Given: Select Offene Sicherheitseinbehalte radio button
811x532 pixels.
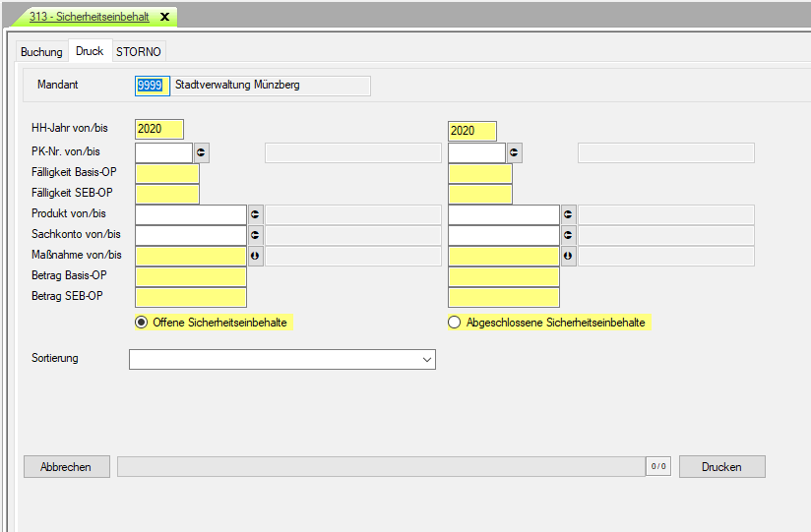Looking at the screenshot, I should 142,323.
